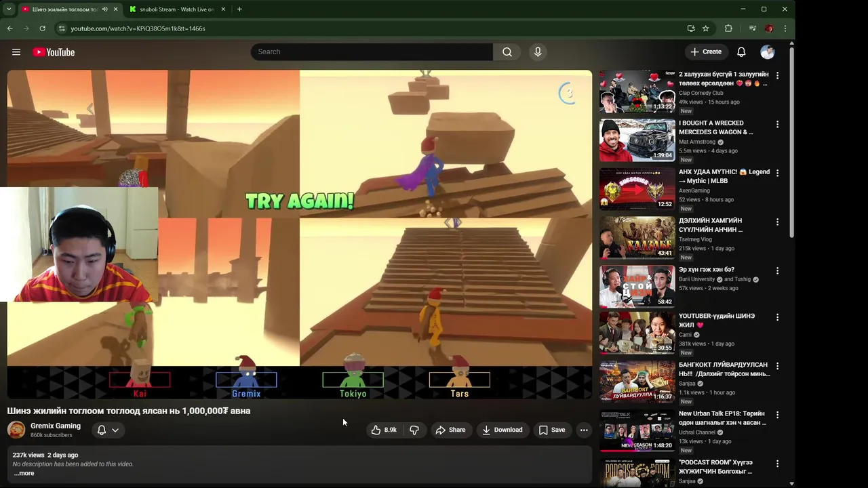Viewport: 868px width, 488px height.
Task: Open Clap Comedy Club video thumbnail
Action: pyautogui.click(x=637, y=91)
